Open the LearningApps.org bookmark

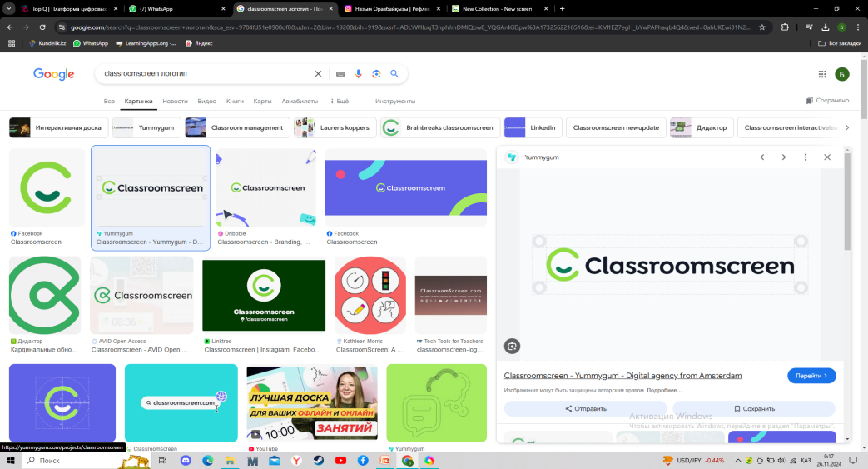(146, 43)
